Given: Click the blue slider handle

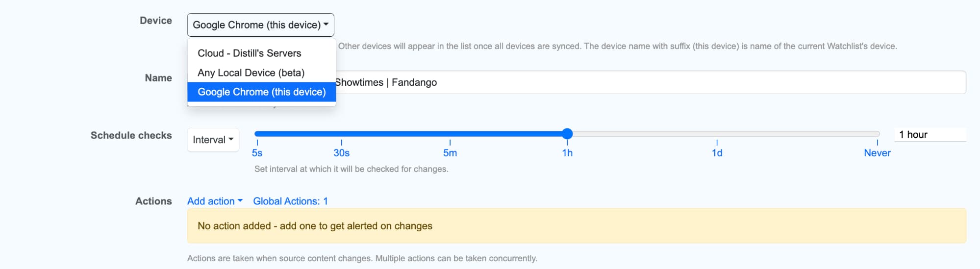Looking at the screenshot, I should click(567, 134).
